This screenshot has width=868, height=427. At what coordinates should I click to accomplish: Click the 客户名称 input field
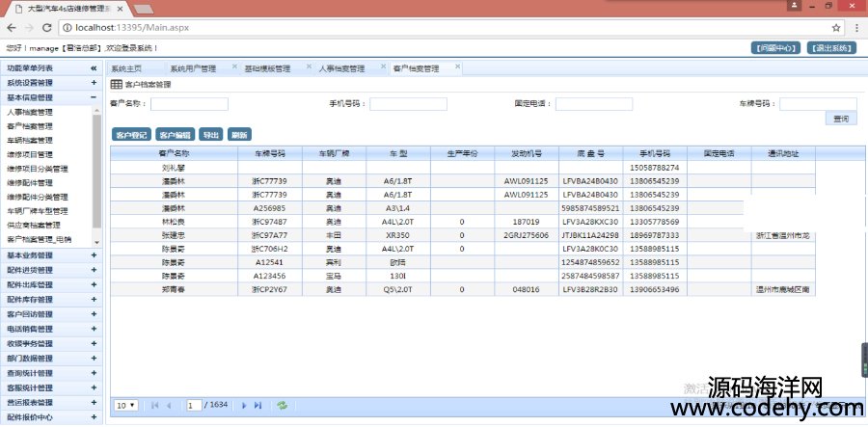pos(189,104)
